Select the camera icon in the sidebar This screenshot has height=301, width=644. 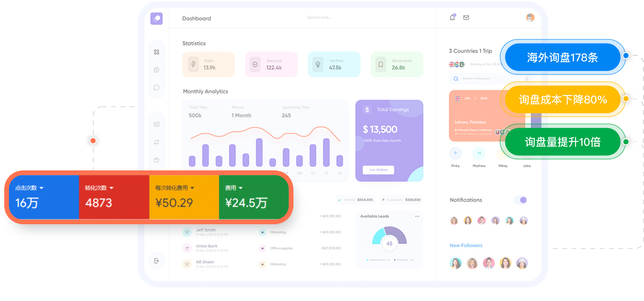(x=157, y=124)
